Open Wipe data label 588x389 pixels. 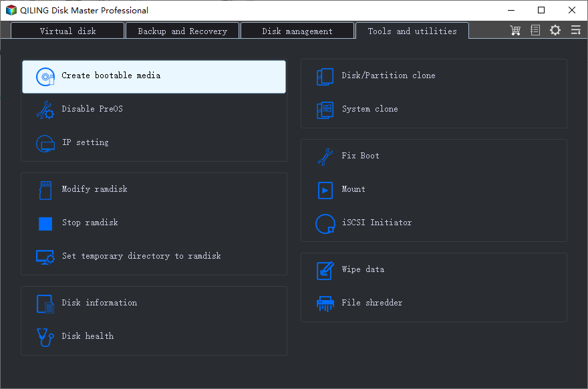pyautogui.click(x=363, y=269)
